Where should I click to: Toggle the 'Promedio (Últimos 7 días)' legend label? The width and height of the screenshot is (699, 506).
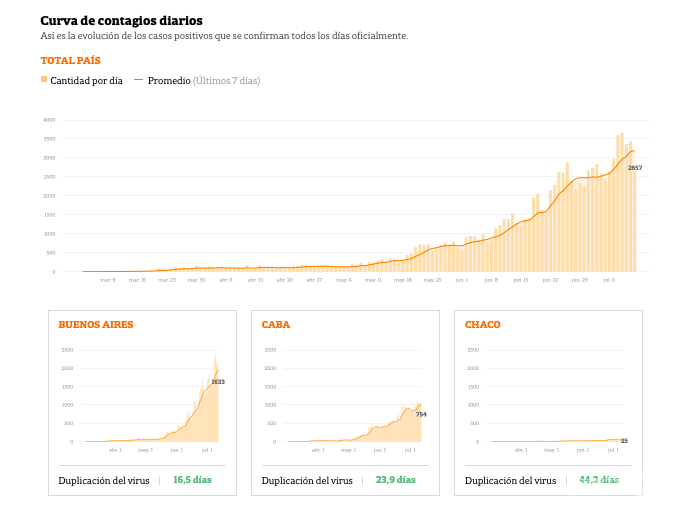click(x=203, y=80)
